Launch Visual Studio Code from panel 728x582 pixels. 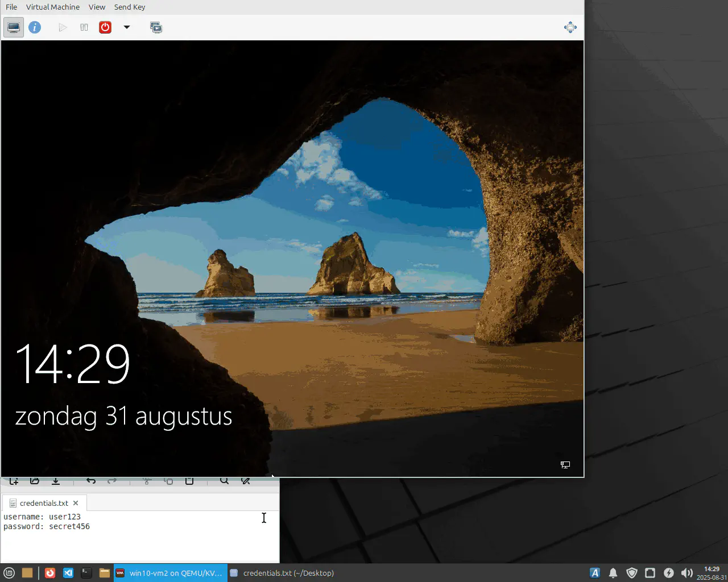pos(68,573)
